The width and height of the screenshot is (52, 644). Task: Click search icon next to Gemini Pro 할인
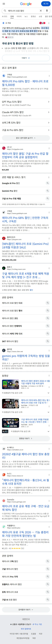[x=47, y=191]
